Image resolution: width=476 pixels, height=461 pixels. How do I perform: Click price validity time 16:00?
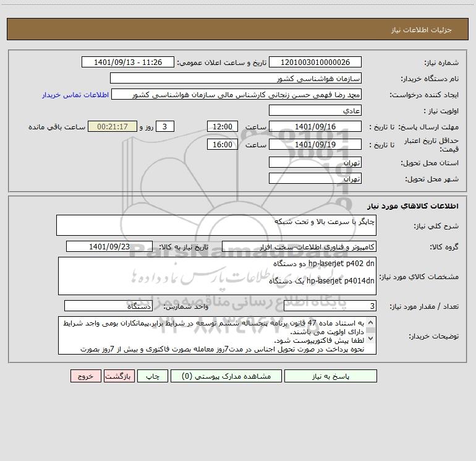point(222,144)
